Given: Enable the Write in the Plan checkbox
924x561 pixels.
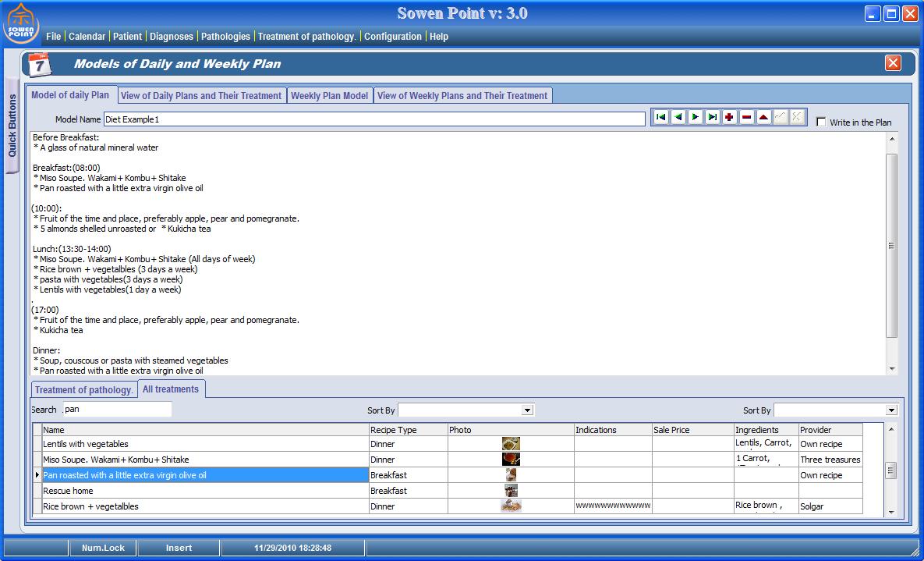Looking at the screenshot, I should point(821,122).
